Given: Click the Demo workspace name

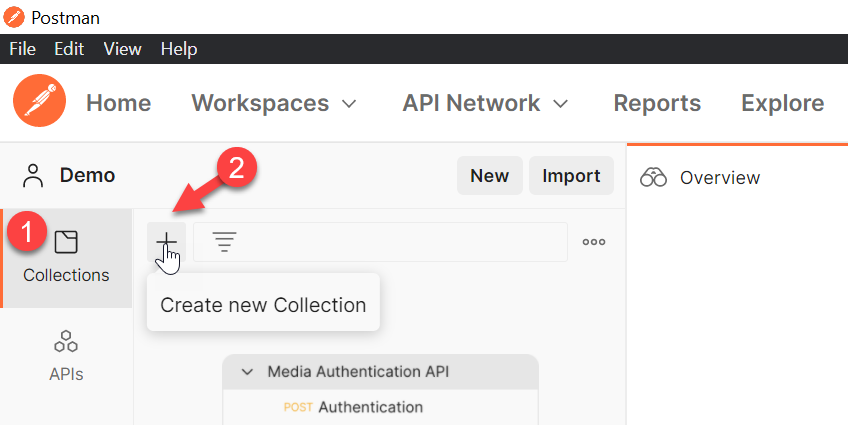Looking at the screenshot, I should pyautogui.click(x=88, y=175).
